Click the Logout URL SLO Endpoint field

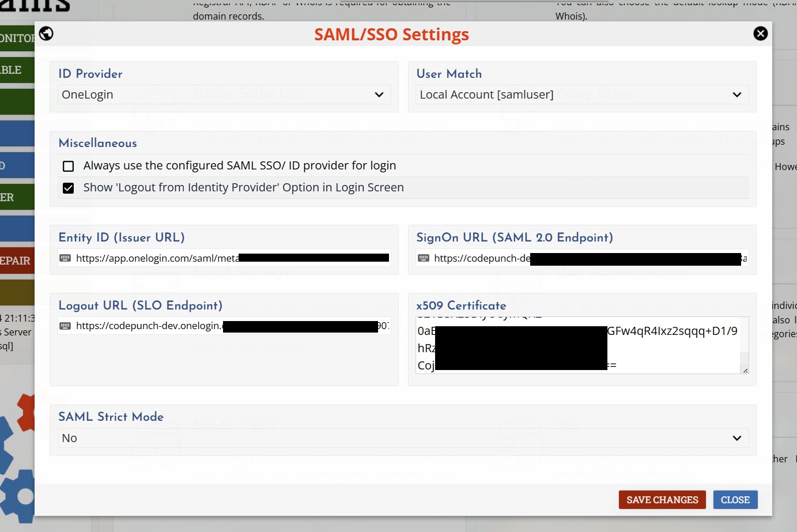pos(224,326)
